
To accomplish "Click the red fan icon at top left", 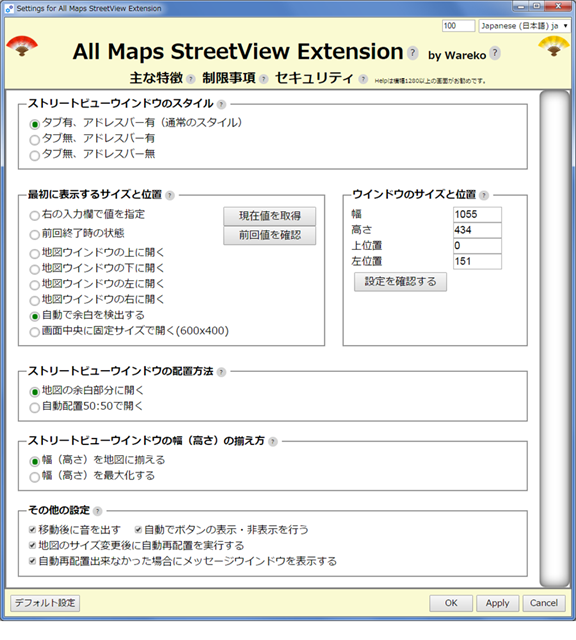I will 22,46.
